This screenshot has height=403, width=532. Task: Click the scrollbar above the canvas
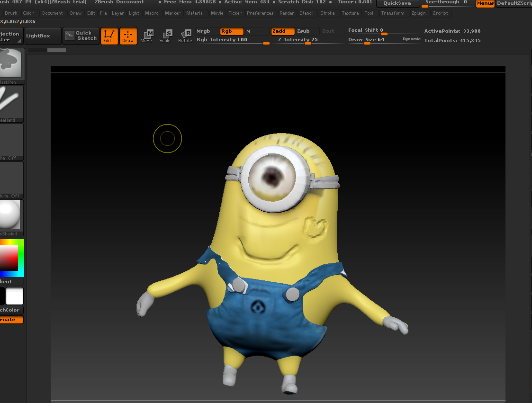(x=47, y=50)
